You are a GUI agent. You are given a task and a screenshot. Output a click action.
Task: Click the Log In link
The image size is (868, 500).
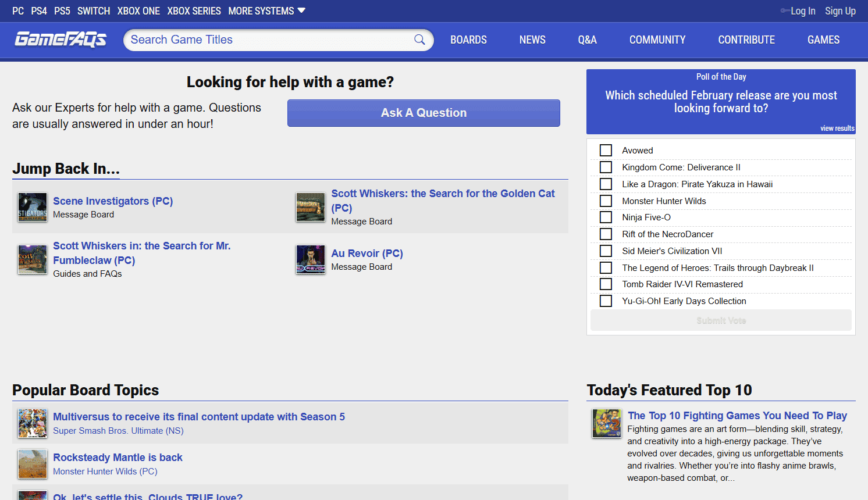802,11
